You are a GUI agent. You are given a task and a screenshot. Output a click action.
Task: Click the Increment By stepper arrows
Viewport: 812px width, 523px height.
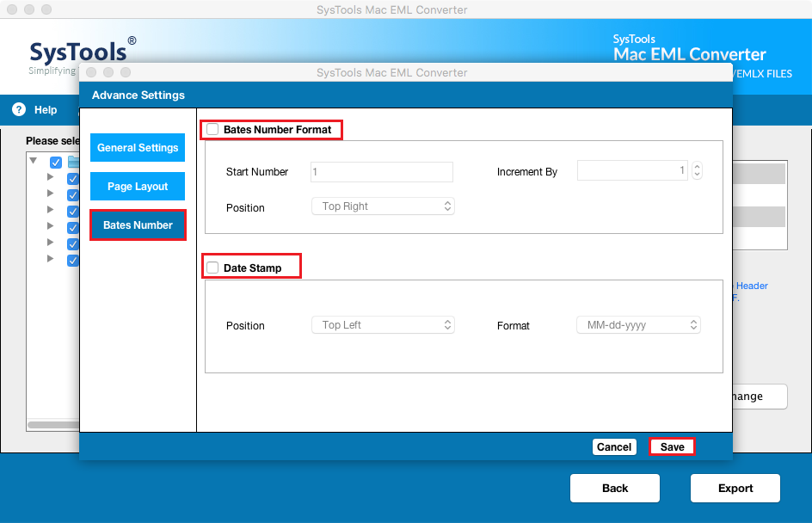pos(697,170)
